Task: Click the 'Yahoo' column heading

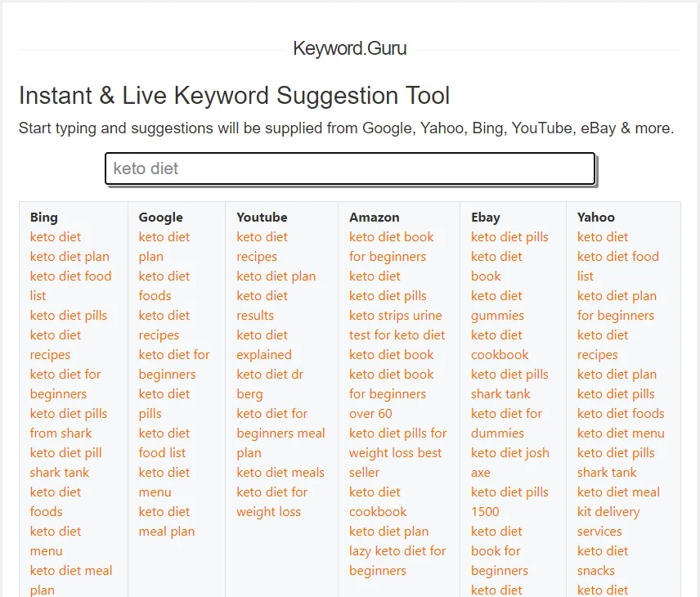Action: [595, 217]
